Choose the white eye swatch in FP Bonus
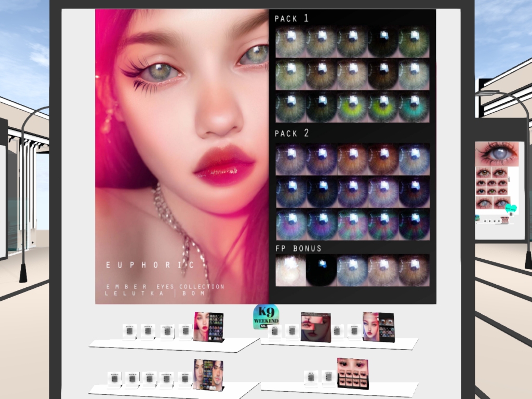This screenshot has width=532, height=399. 290,271
